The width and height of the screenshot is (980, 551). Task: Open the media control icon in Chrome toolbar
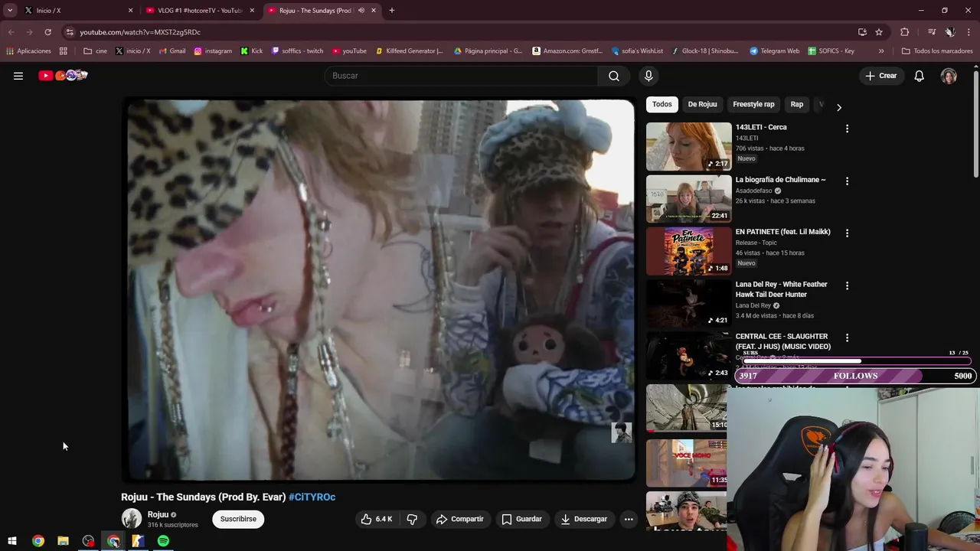pos(932,32)
